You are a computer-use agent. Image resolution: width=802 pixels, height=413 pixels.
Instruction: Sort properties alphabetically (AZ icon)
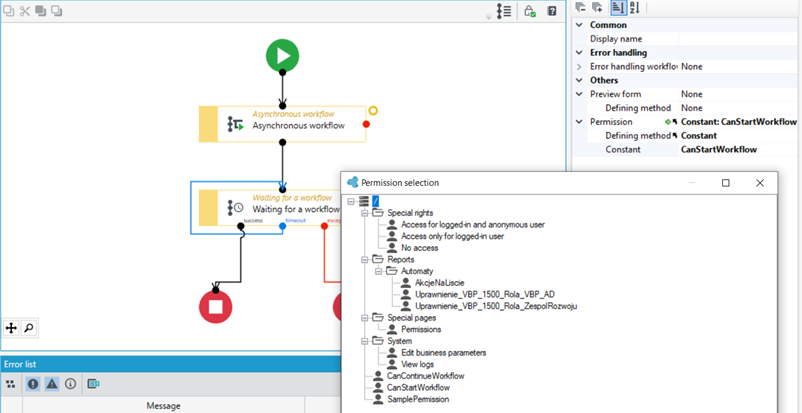pyautogui.click(x=634, y=7)
